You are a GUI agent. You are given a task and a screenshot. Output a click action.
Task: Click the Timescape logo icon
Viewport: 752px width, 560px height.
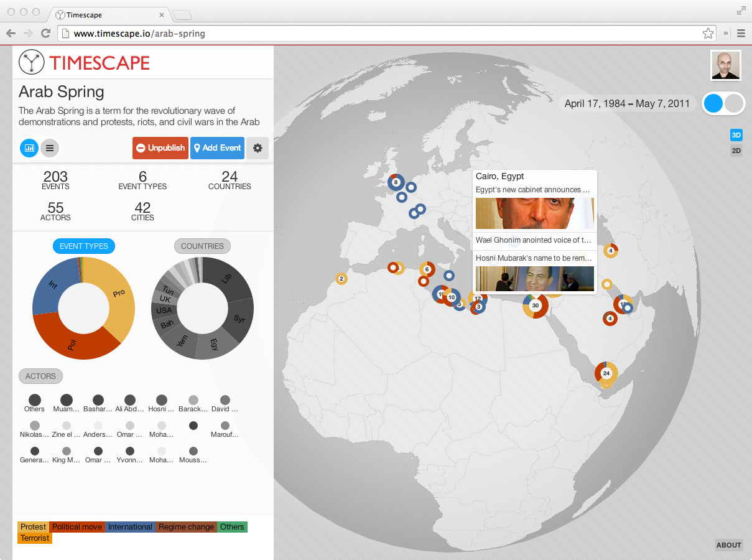pos(30,62)
